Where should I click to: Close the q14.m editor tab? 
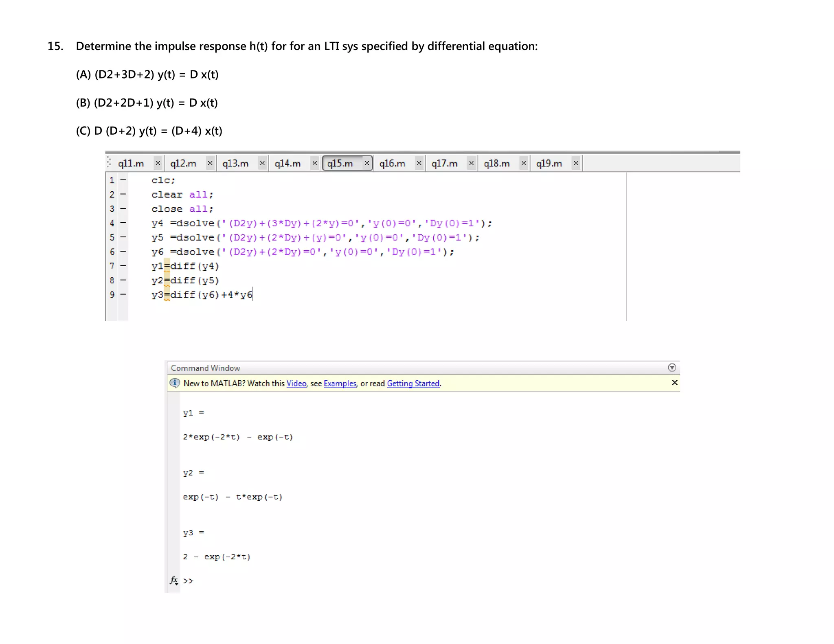coord(314,163)
